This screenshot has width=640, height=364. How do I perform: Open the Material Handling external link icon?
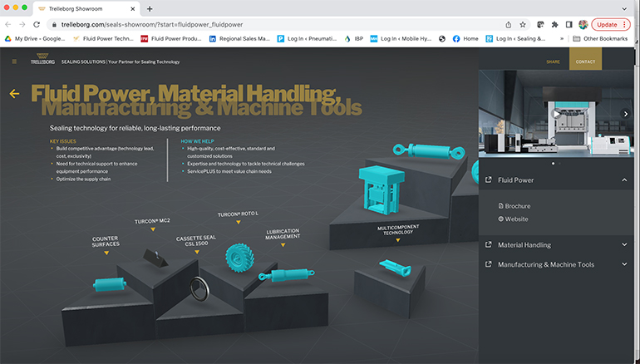[488, 245]
